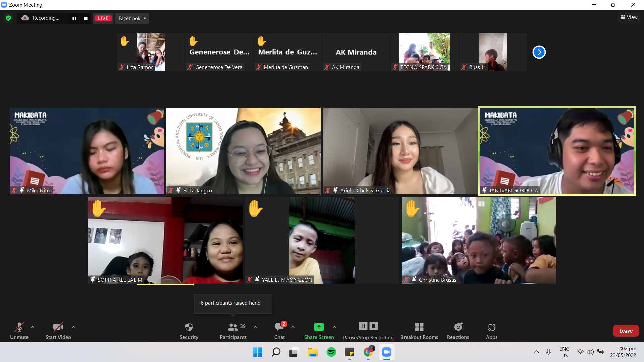Open the Apps panel
The height and width of the screenshot is (362, 644).
click(x=492, y=331)
